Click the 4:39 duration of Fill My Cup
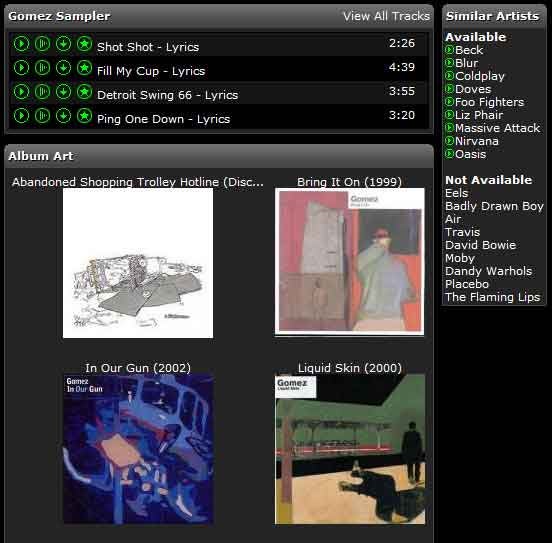Screen dimensions: 552x543 pos(402,67)
